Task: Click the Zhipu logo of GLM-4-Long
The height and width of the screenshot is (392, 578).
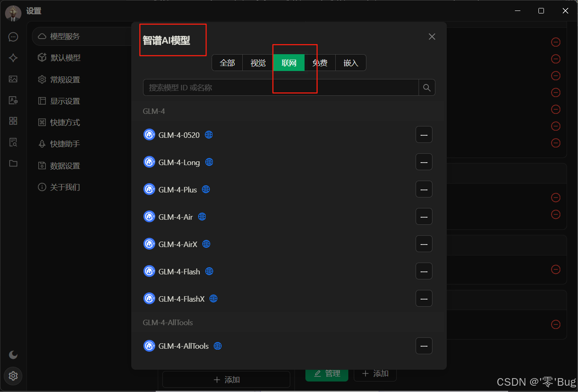Action: 149,162
